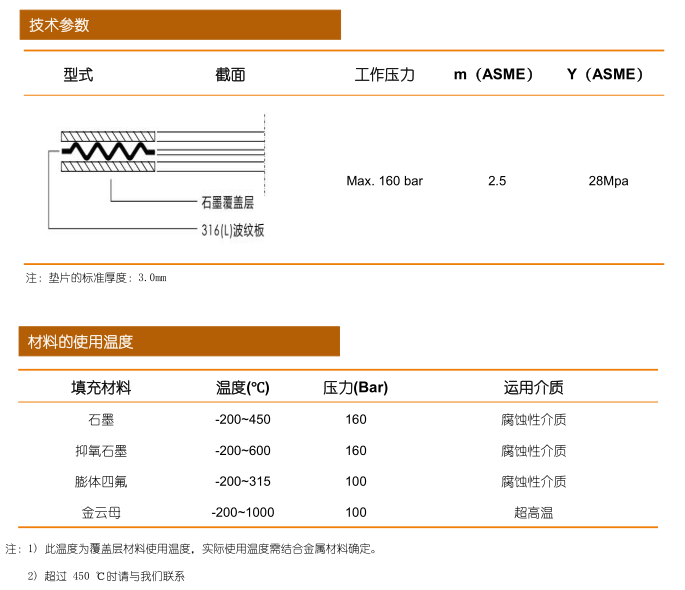Select the Max. 160 bar value
This screenshot has width=685, height=590.
384,181
